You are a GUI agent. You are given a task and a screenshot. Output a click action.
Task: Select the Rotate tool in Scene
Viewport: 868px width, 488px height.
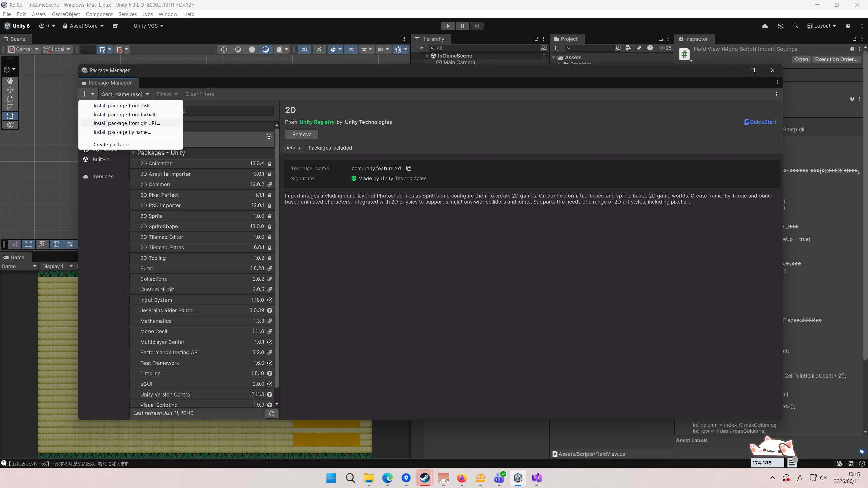(x=10, y=98)
